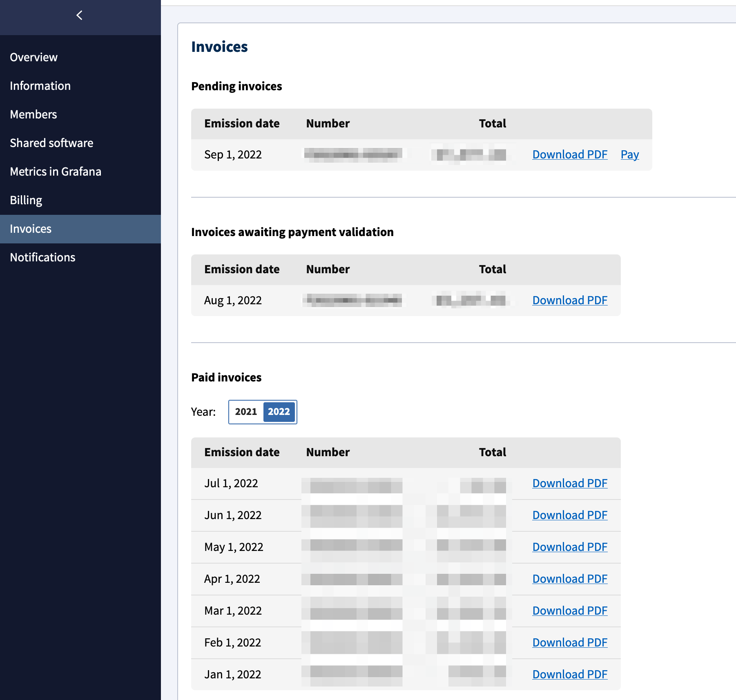Select the 2022 year toggle
The width and height of the screenshot is (736, 700).
(x=279, y=412)
